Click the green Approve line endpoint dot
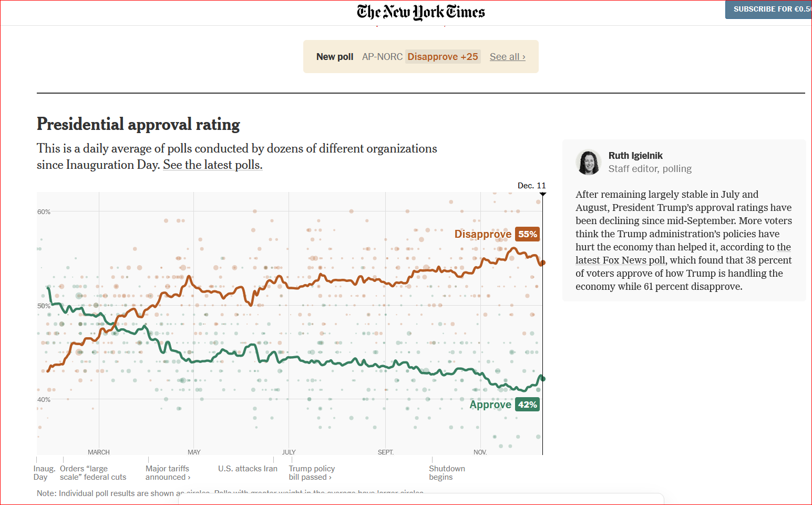Viewport: 812px width, 505px height. (x=543, y=379)
